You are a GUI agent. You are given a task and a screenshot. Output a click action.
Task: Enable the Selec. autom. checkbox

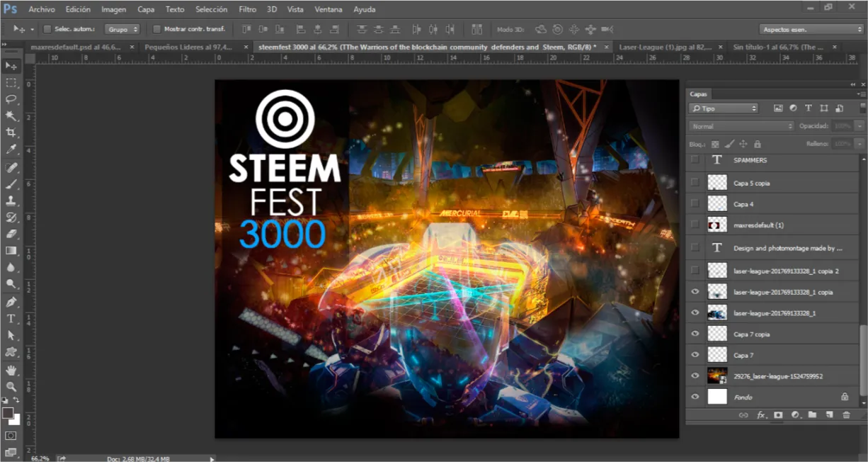47,30
